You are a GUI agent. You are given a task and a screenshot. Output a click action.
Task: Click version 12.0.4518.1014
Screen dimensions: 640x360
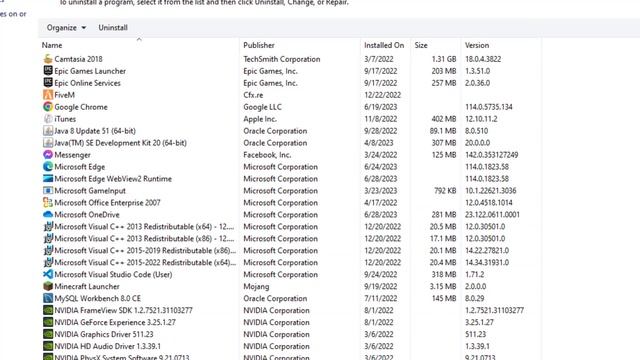point(489,202)
